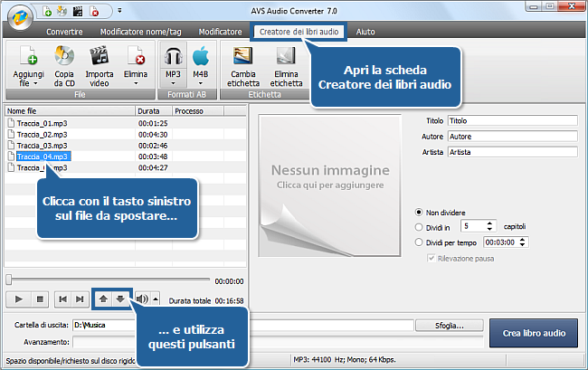Click the playback position slider

pos(109,280)
